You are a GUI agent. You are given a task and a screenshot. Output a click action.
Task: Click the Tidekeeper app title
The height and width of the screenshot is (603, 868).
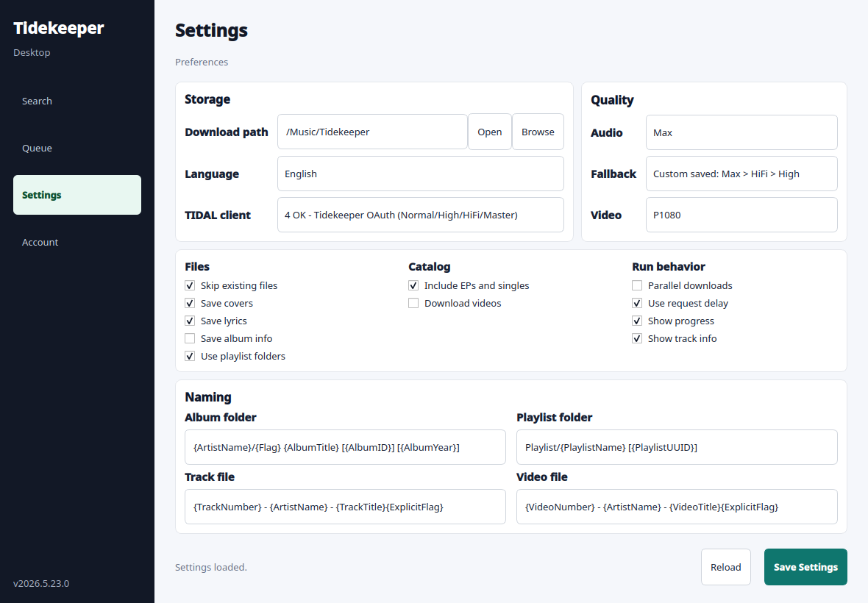click(59, 28)
